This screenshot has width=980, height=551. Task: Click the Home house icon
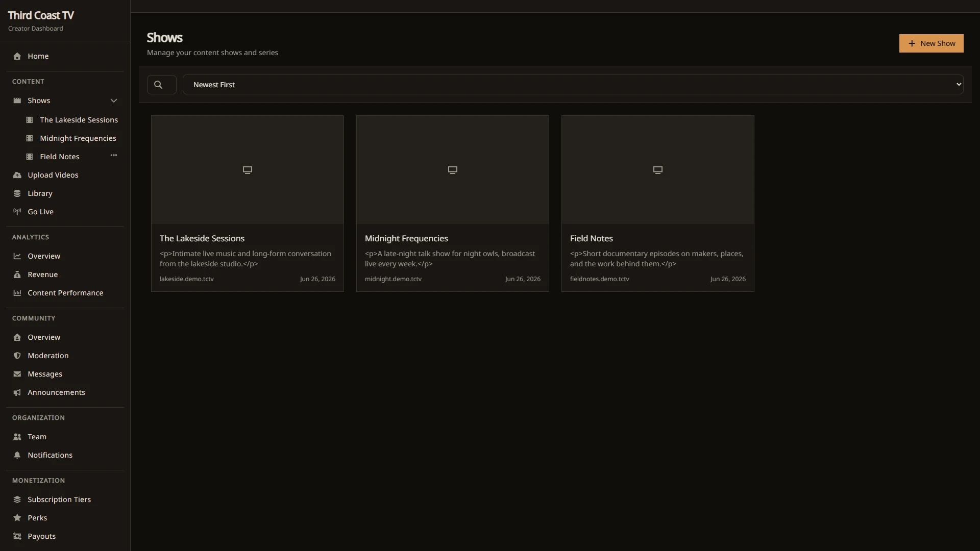point(17,56)
